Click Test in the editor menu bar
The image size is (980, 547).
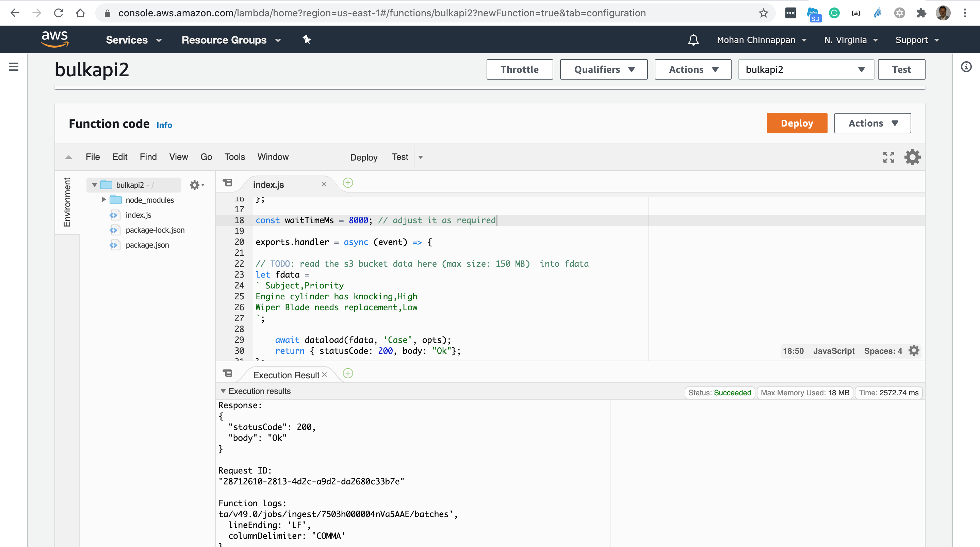click(x=400, y=157)
